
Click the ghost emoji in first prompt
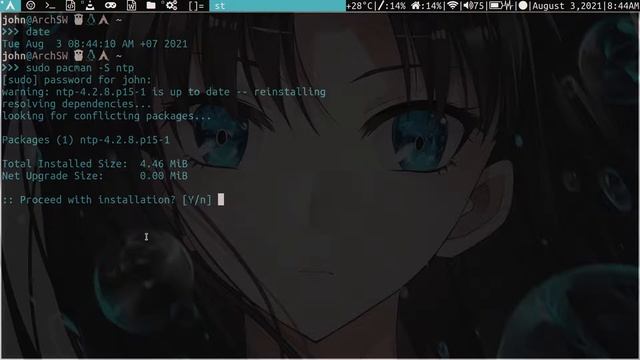coord(79,20)
